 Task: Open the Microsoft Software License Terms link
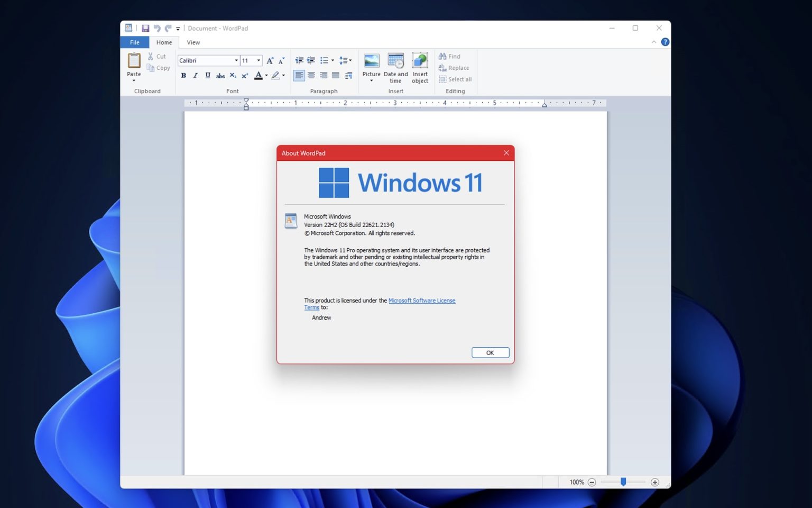click(422, 300)
